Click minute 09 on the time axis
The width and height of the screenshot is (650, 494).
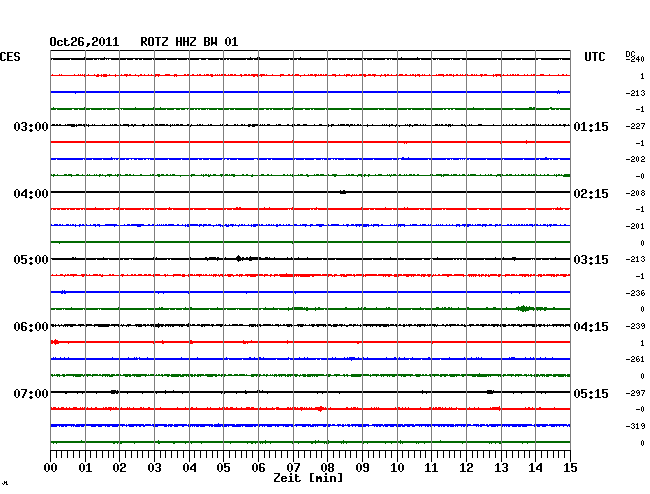pyautogui.click(x=362, y=467)
